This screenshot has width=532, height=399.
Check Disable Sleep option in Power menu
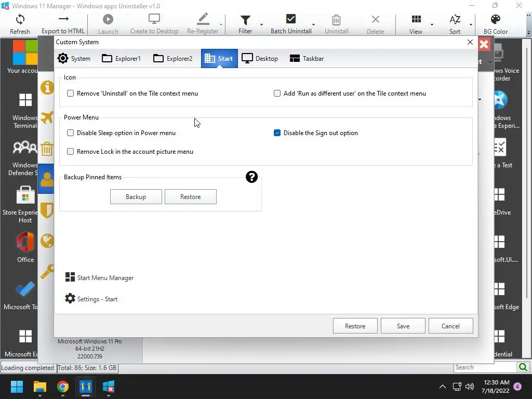[70, 133]
